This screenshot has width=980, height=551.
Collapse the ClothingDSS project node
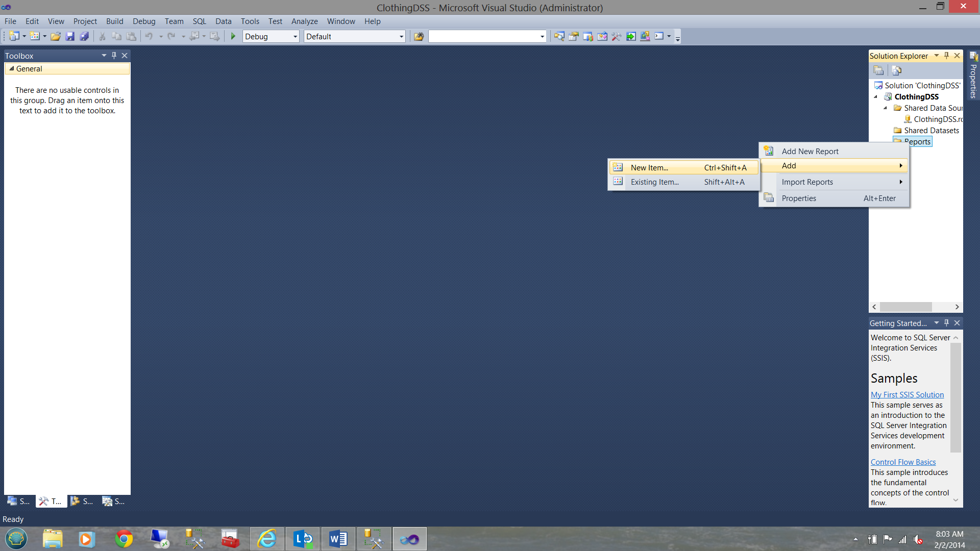(x=876, y=97)
